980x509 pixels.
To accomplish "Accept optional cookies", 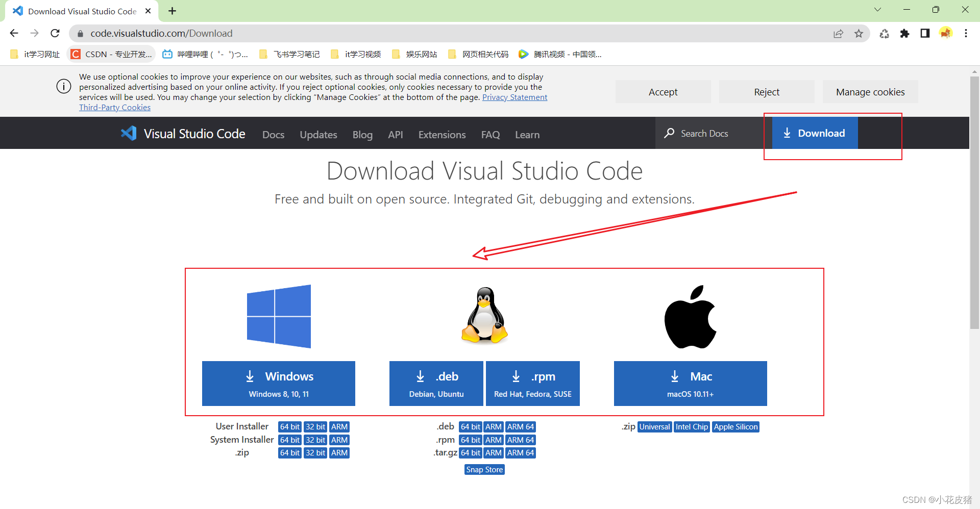I will pyautogui.click(x=663, y=92).
